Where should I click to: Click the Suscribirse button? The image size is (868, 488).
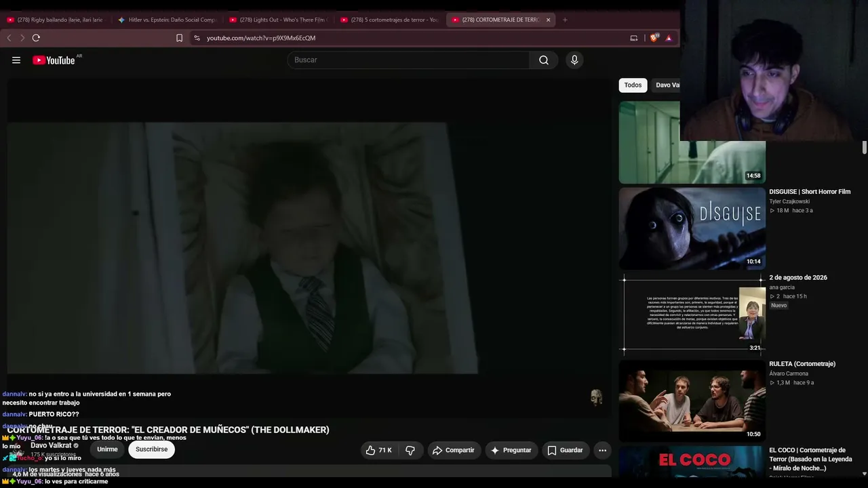pos(151,449)
